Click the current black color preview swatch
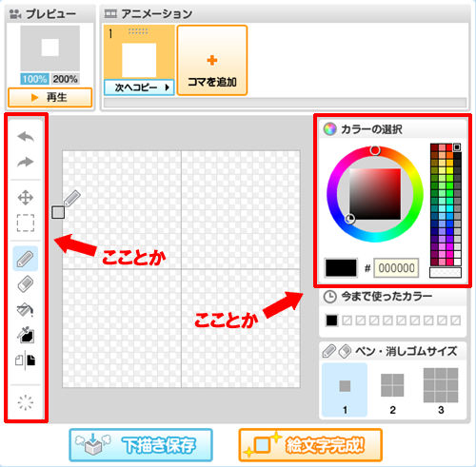The height and width of the screenshot is (467, 476). pos(341,268)
